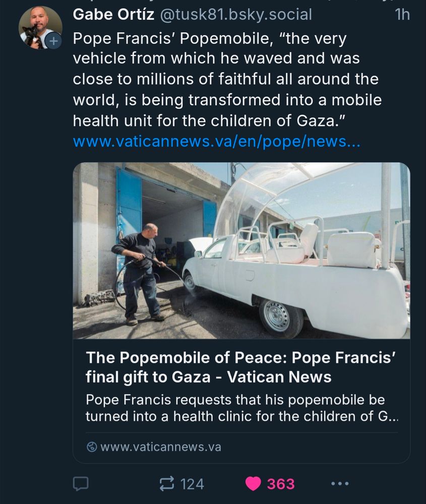This screenshot has height=504, width=426.
Task: Open the ellipsis options icon
Action: [x=341, y=485]
